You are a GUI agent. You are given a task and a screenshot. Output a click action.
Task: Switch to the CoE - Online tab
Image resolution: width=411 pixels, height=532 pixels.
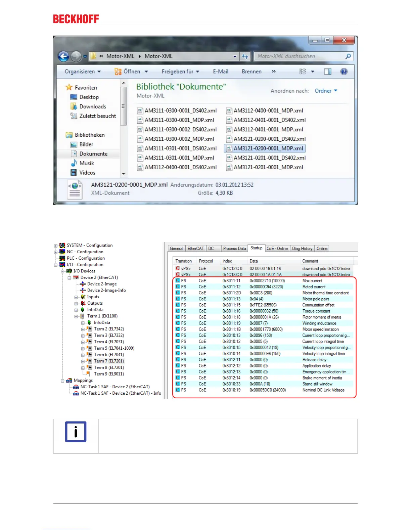[277, 249]
